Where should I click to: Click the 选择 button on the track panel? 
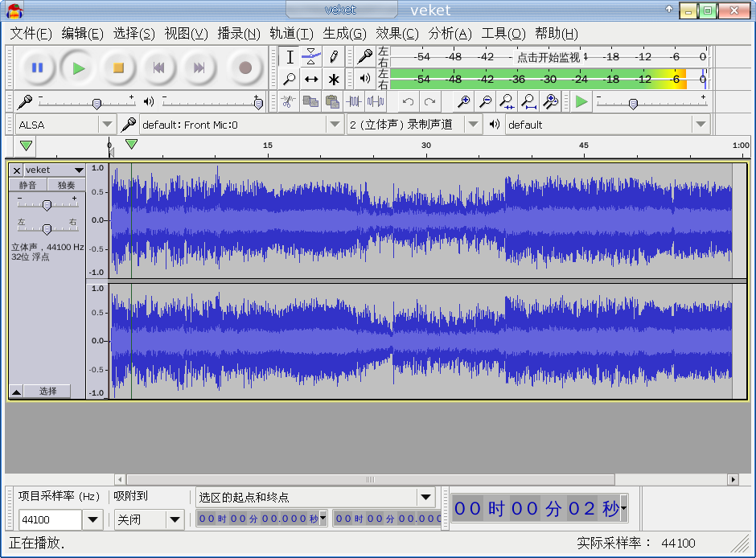pos(47,392)
